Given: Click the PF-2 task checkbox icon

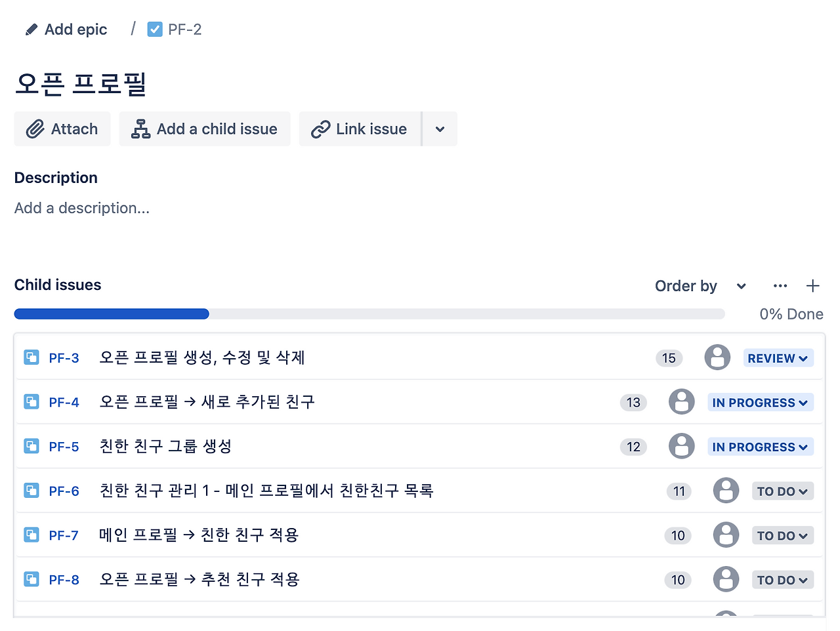Looking at the screenshot, I should click(x=155, y=30).
